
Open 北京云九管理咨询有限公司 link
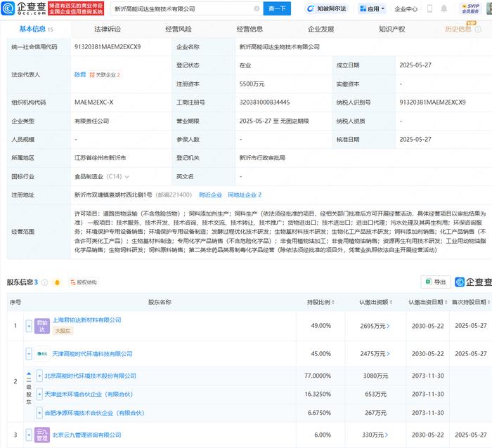click(86, 435)
